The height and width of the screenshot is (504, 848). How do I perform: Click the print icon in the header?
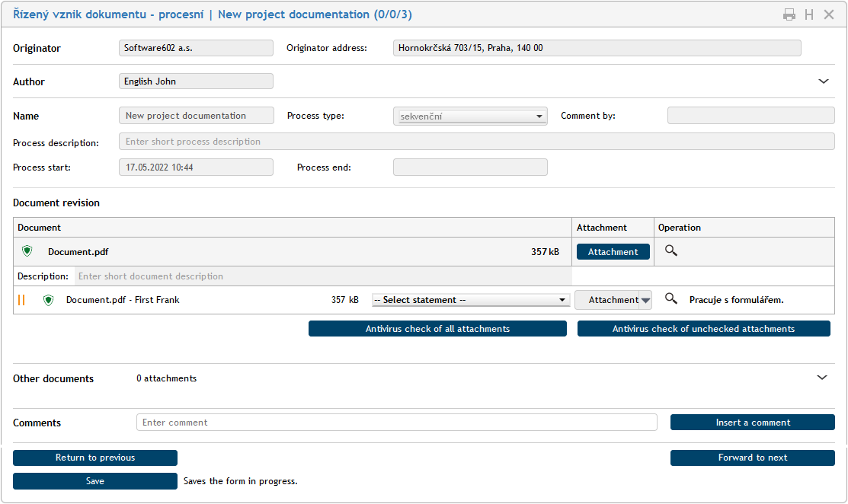[x=789, y=14]
